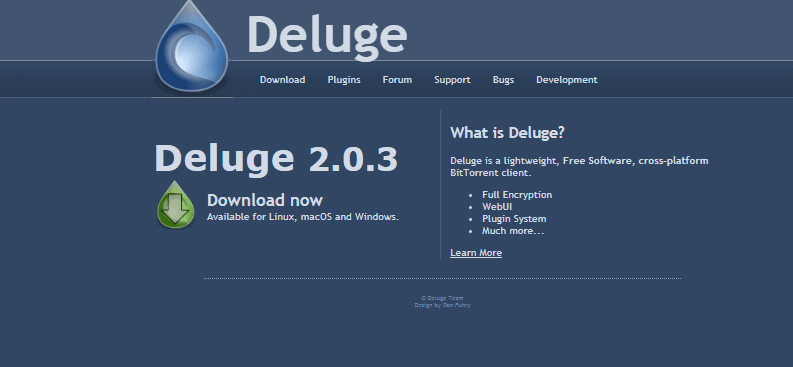
Task: Click the What is Deluge? heading
Action: click(507, 133)
